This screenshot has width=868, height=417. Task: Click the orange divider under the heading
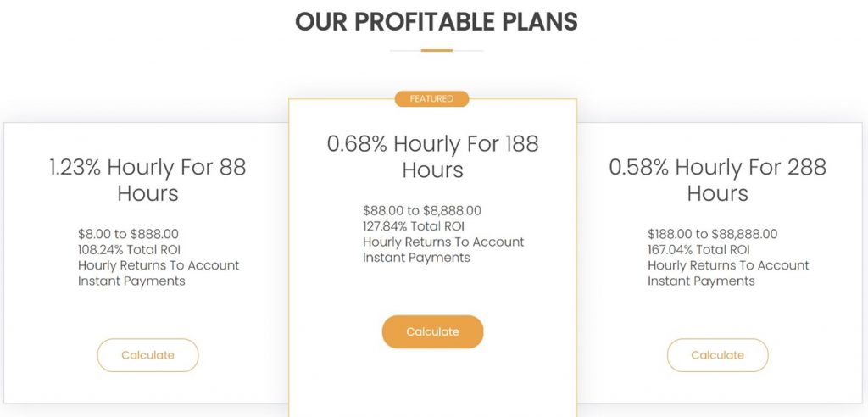pyautogui.click(x=437, y=50)
